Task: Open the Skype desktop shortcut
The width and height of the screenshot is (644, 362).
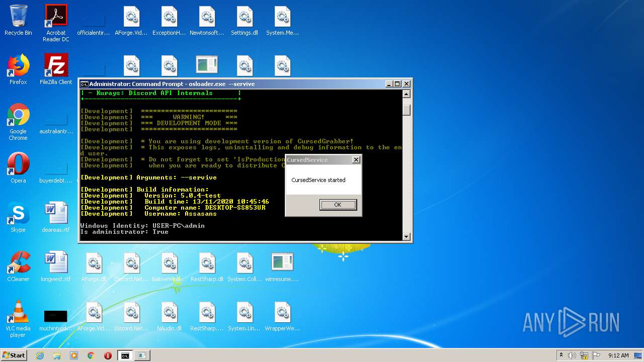Action: pos(18,217)
